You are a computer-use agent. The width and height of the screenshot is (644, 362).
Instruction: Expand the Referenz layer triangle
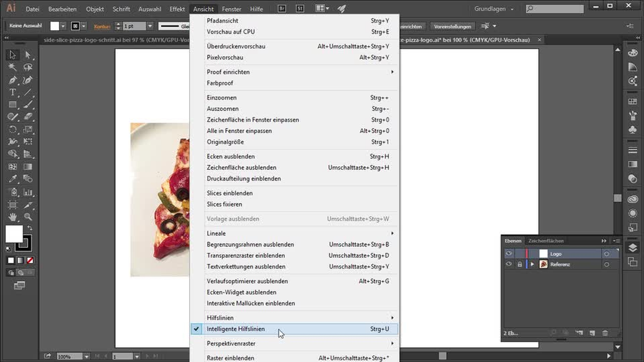pos(532,264)
